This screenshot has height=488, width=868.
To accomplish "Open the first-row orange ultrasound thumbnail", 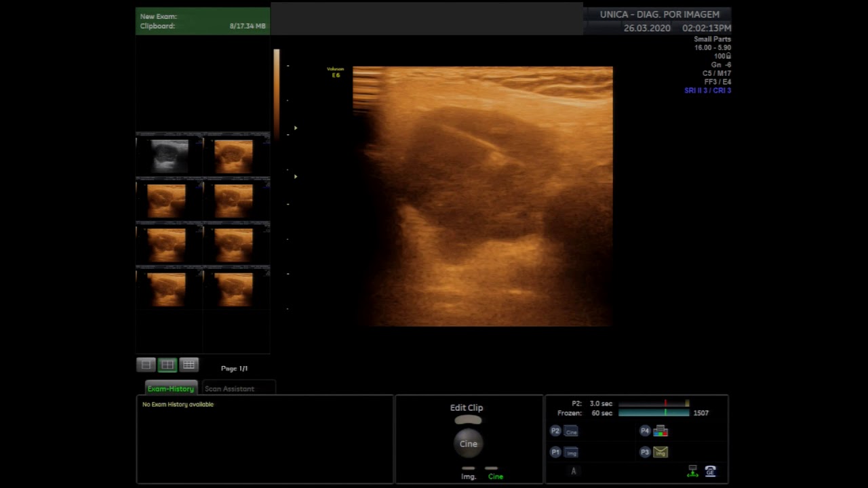I will [x=233, y=156].
